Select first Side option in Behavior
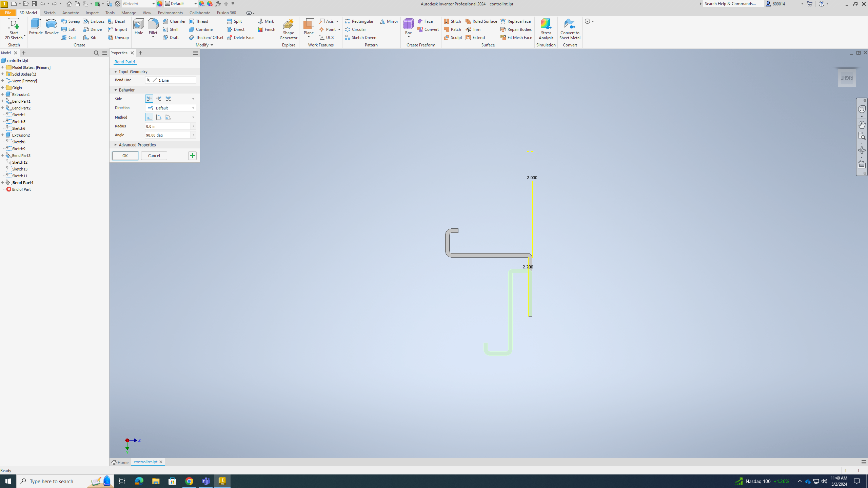 tap(149, 99)
